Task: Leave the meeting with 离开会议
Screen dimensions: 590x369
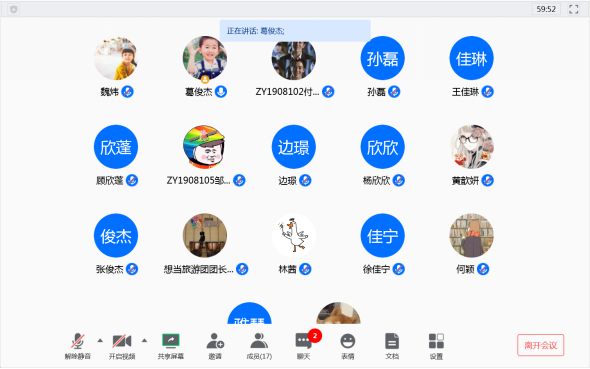Action: pyautogui.click(x=540, y=345)
